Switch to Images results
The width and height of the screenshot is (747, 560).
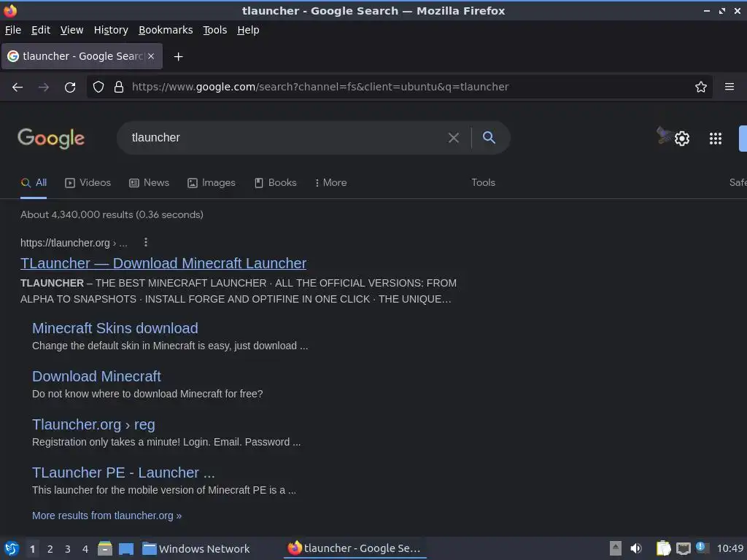pos(212,183)
